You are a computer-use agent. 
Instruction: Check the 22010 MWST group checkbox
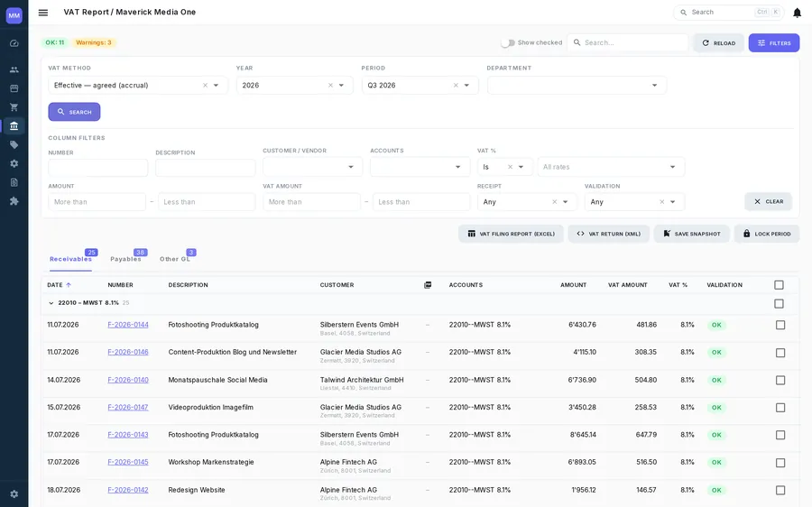click(x=779, y=303)
